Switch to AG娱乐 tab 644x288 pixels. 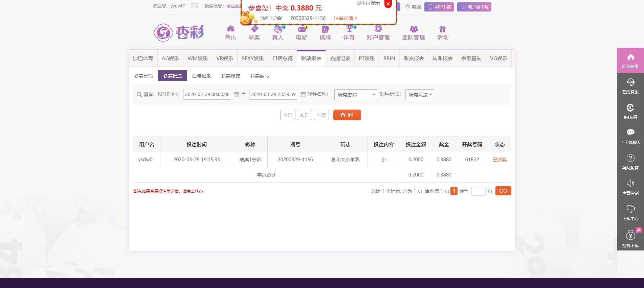pyautogui.click(x=170, y=58)
